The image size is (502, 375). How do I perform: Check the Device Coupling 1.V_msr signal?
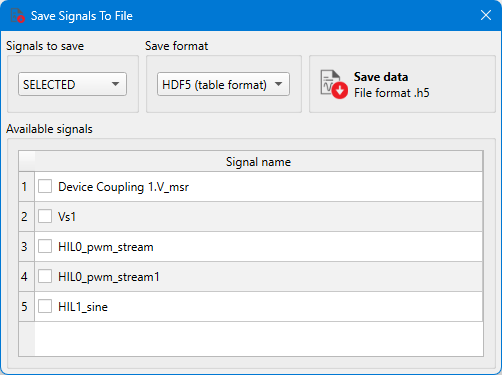[x=45, y=186]
